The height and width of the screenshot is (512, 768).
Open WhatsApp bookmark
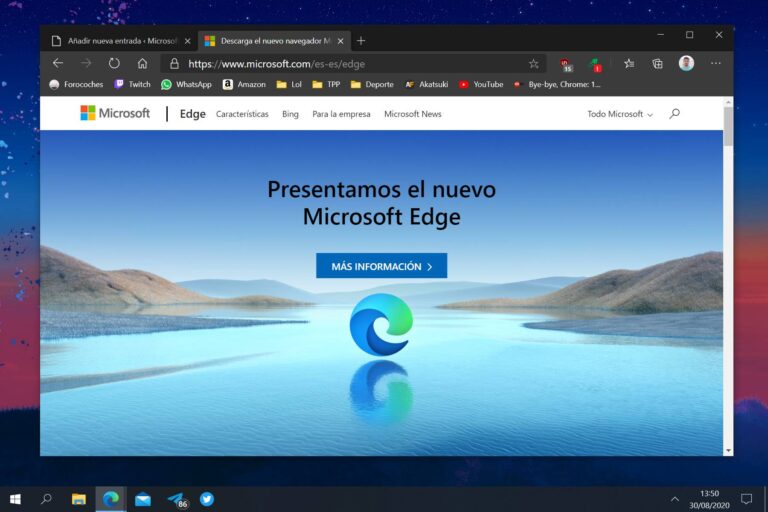tap(187, 84)
